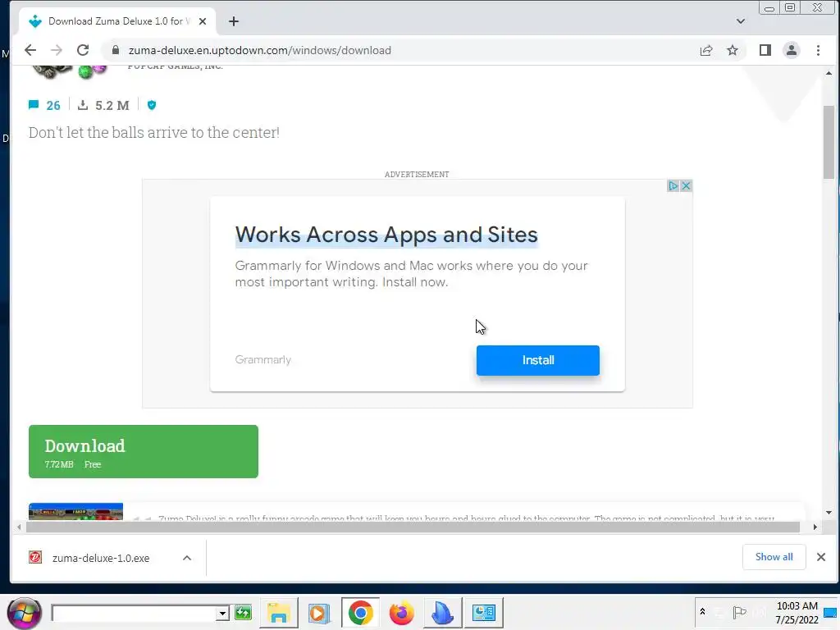840x630 pixels.
Task: Click the tagline Don't let the balls arrive
Action: (x=154, y=132)
